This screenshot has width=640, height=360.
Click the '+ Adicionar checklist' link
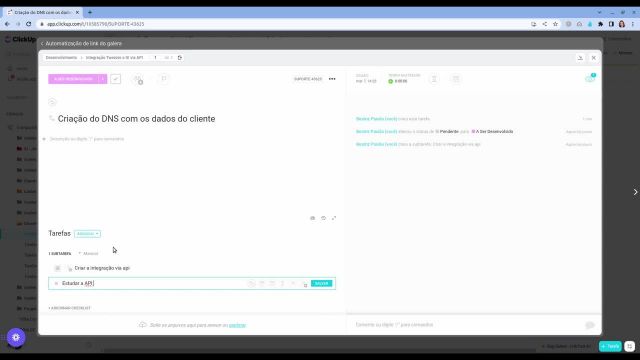point(69,308)
